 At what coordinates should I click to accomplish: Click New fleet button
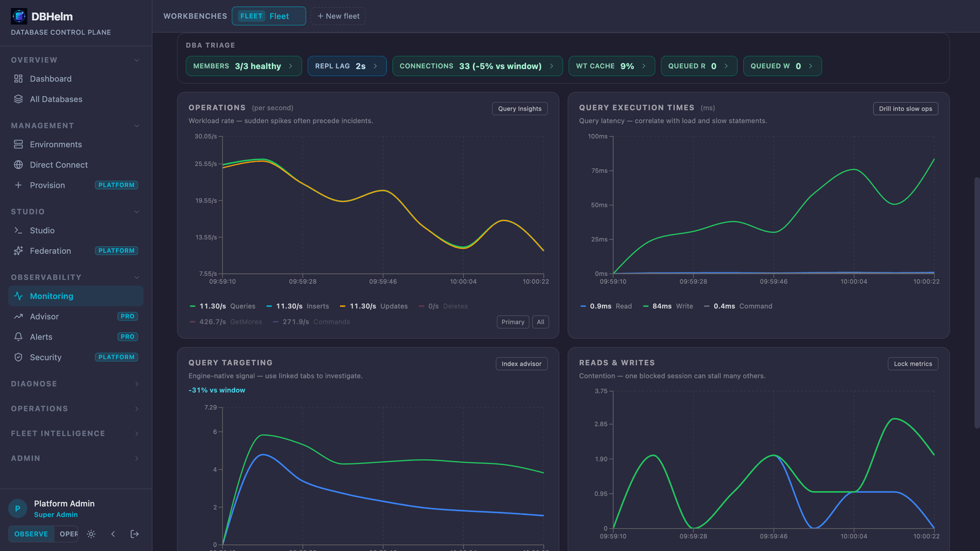338,16
